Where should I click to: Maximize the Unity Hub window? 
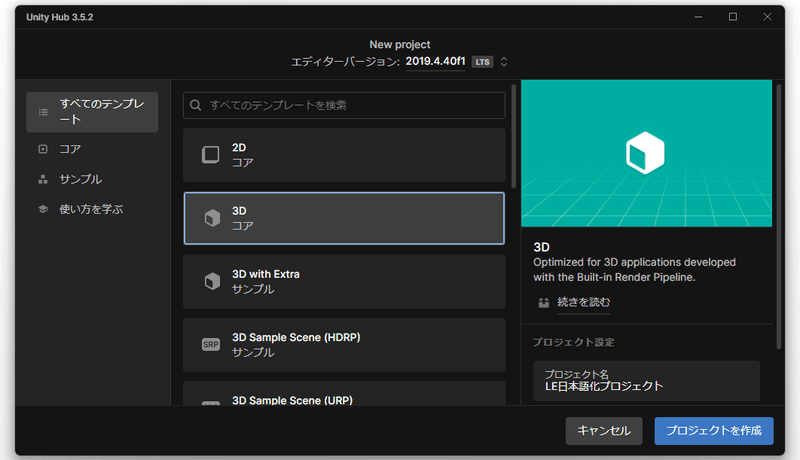pos(733,17)
